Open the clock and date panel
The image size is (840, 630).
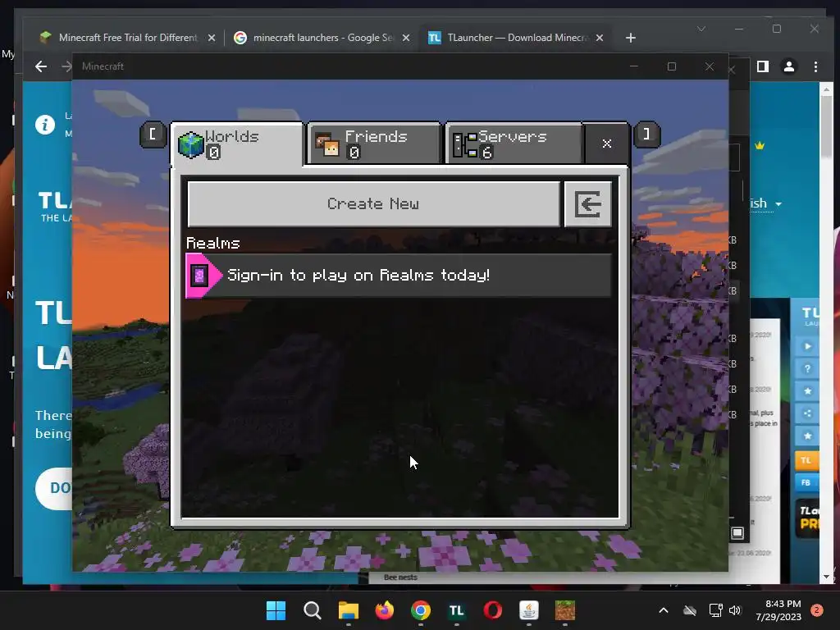[778, 610]
